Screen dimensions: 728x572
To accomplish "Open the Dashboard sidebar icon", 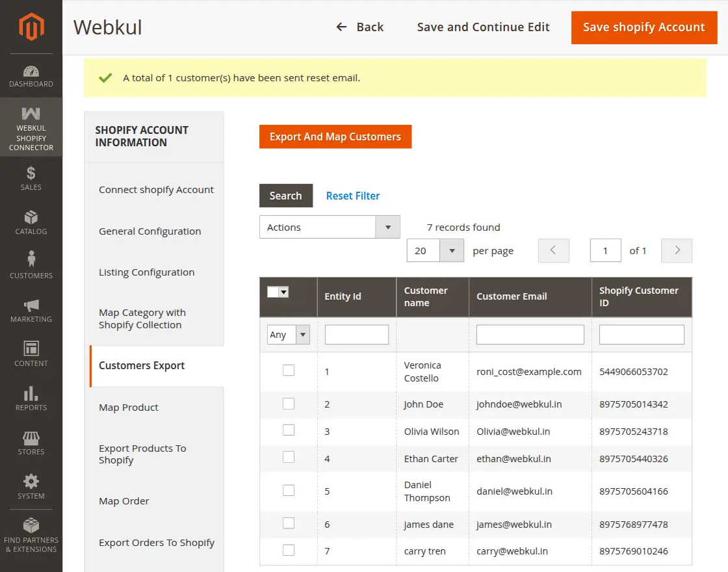I will [x=31, y=77].
